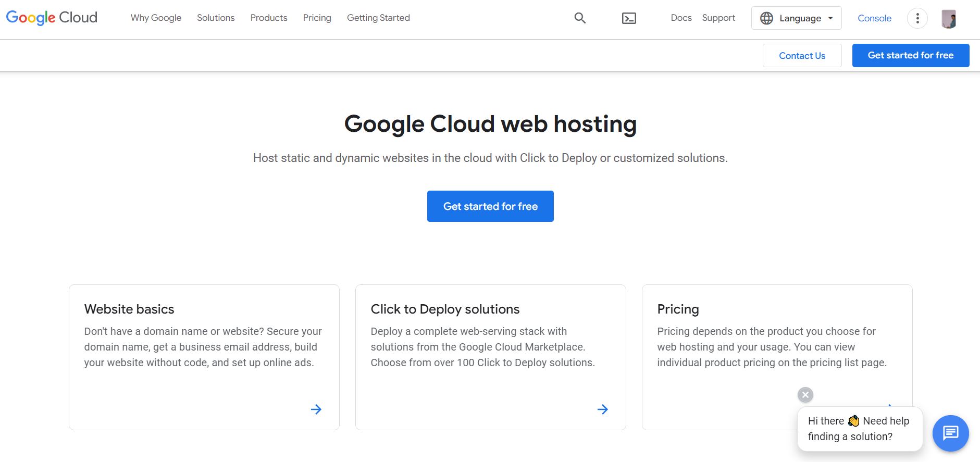The width and height of the screenshot is (980, 462).
Task: Open the Solutions menu
Action: (216, 18)
